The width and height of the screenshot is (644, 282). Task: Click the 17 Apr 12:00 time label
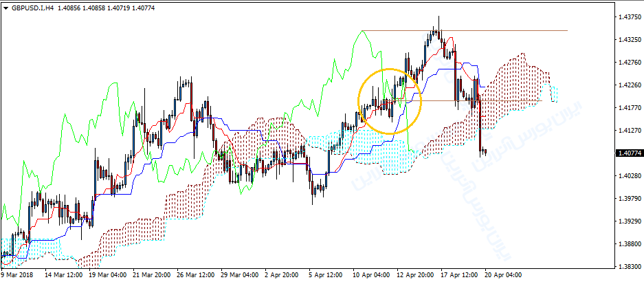(460, 274)
